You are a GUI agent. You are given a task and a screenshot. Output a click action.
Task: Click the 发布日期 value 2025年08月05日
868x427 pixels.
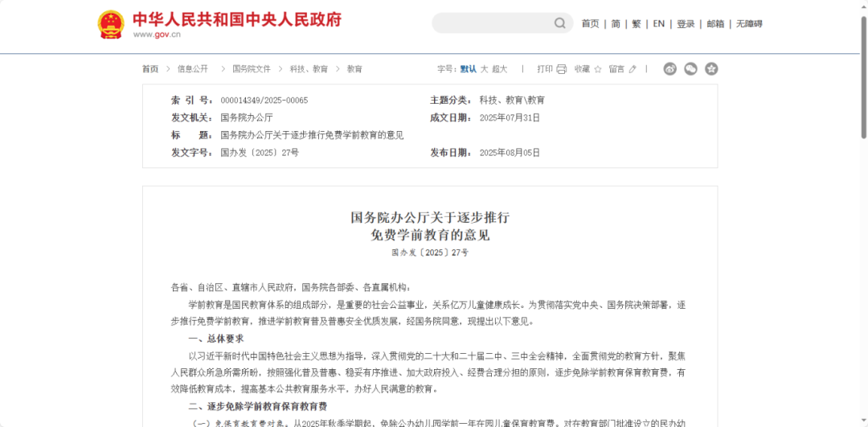coord(510,152)
